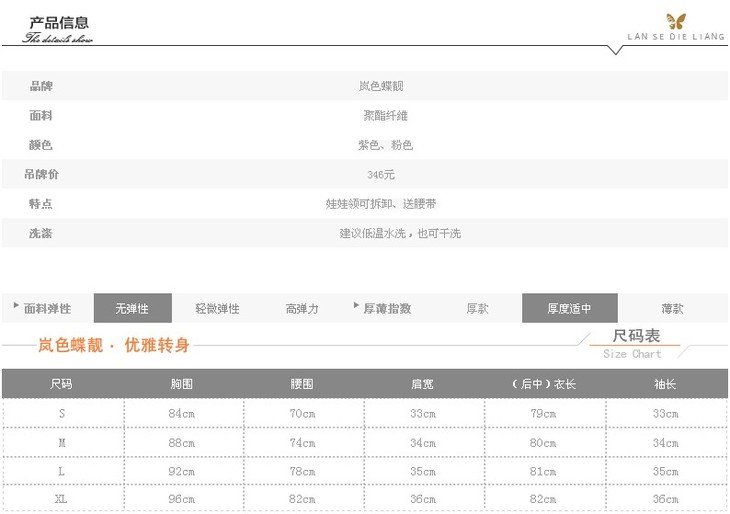Viewport: 730px width, 514px height.
Task: Click the 胸围 column header
Action: coord(182,384)
